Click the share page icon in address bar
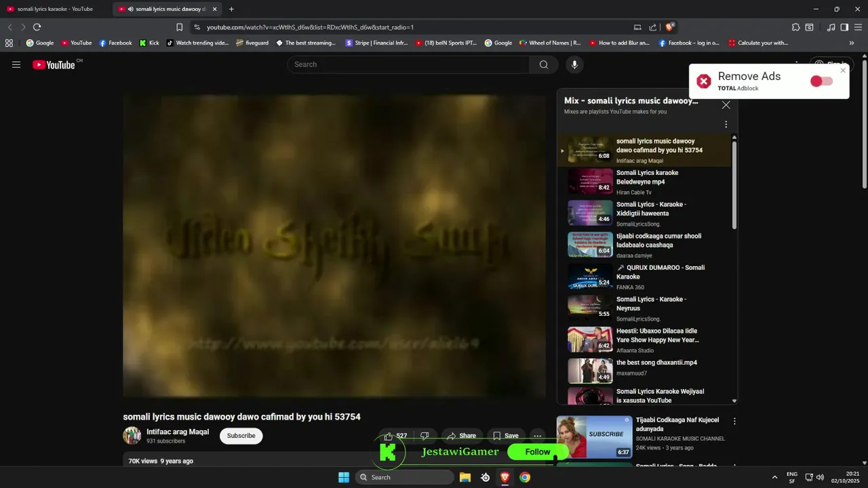 click(652, 27)
